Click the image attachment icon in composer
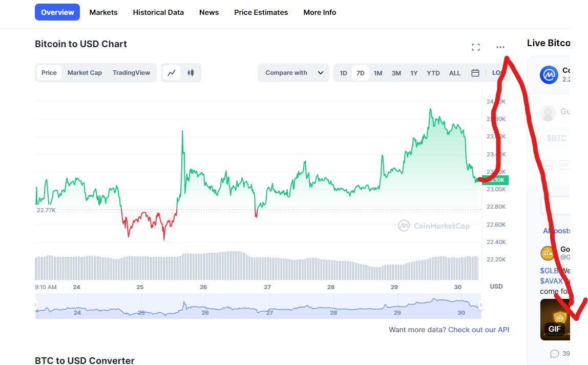 point(547,165)
